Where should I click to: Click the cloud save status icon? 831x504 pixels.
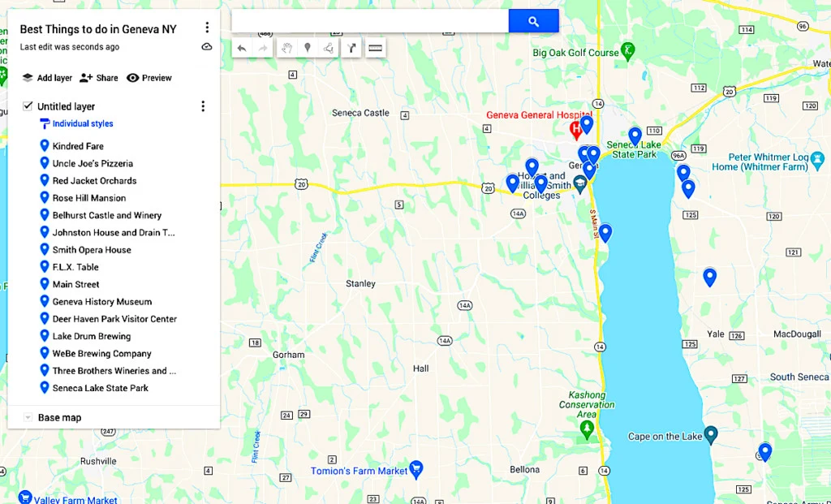tap(207, 46)
